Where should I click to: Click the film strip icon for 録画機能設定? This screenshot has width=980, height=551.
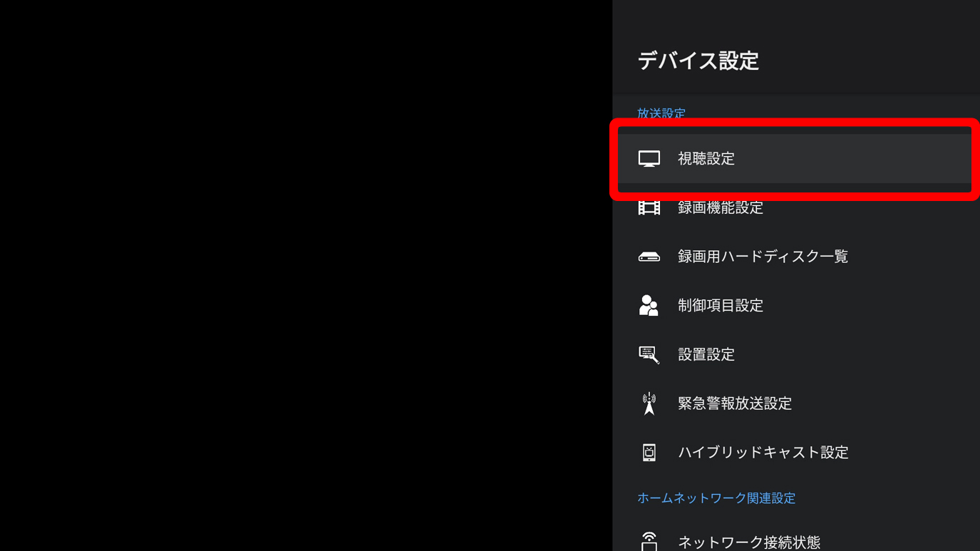(x=649, y=207)
